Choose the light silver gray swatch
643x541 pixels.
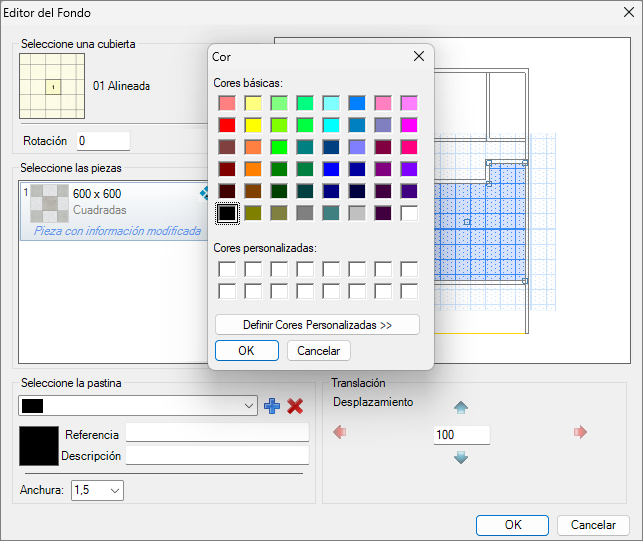[357, 213]
